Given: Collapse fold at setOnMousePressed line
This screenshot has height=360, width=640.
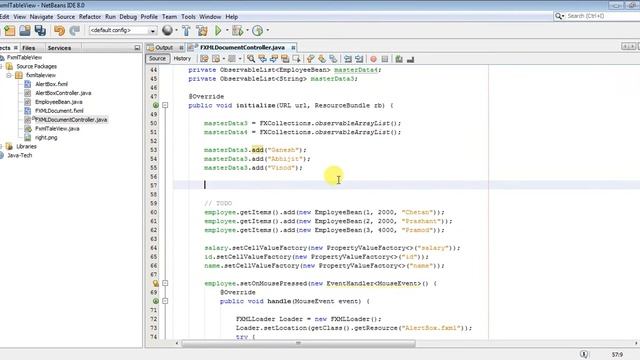Looking at the screenshot, I should coord(165,283).
